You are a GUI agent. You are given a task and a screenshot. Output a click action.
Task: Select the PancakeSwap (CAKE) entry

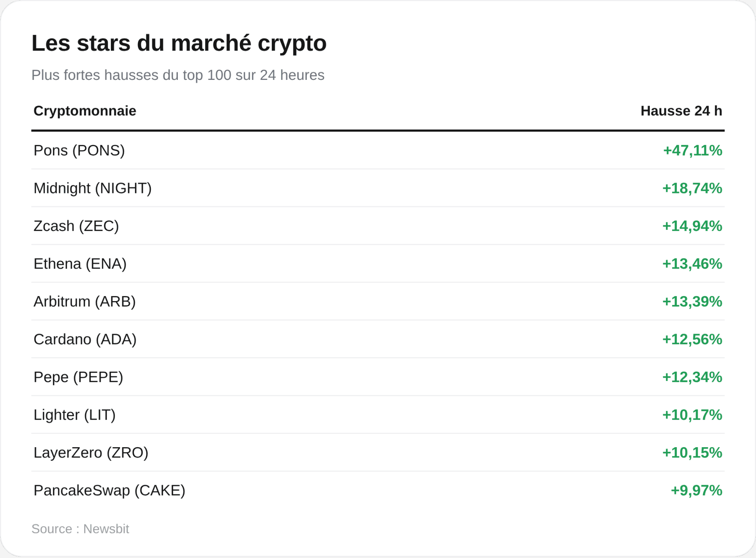109,491
